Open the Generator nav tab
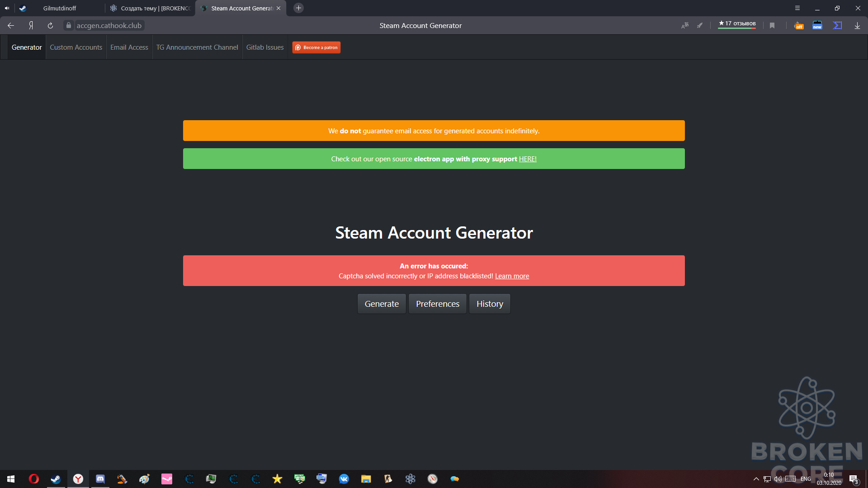Screen dimensions: 868x488 click(x=27, y=47)
